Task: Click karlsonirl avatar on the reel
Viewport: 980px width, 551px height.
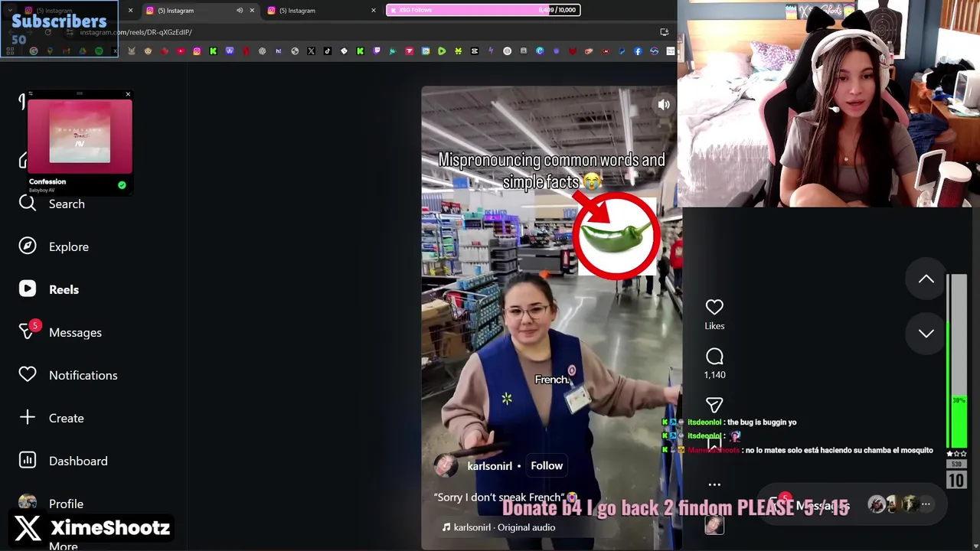Action: [x=446, y=465]
